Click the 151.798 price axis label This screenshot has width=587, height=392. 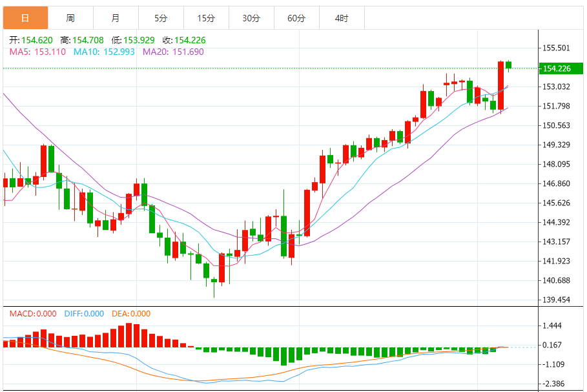(556, 107)
